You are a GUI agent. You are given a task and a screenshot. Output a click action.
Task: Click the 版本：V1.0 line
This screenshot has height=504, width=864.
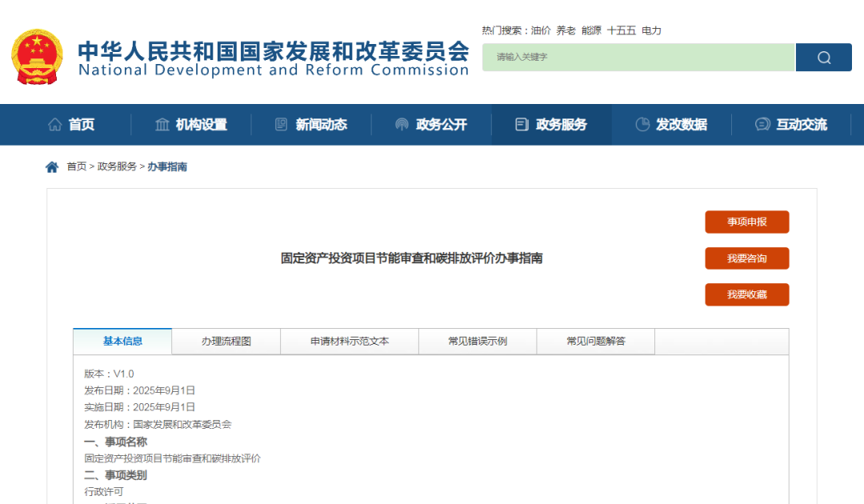pos(109,374)
